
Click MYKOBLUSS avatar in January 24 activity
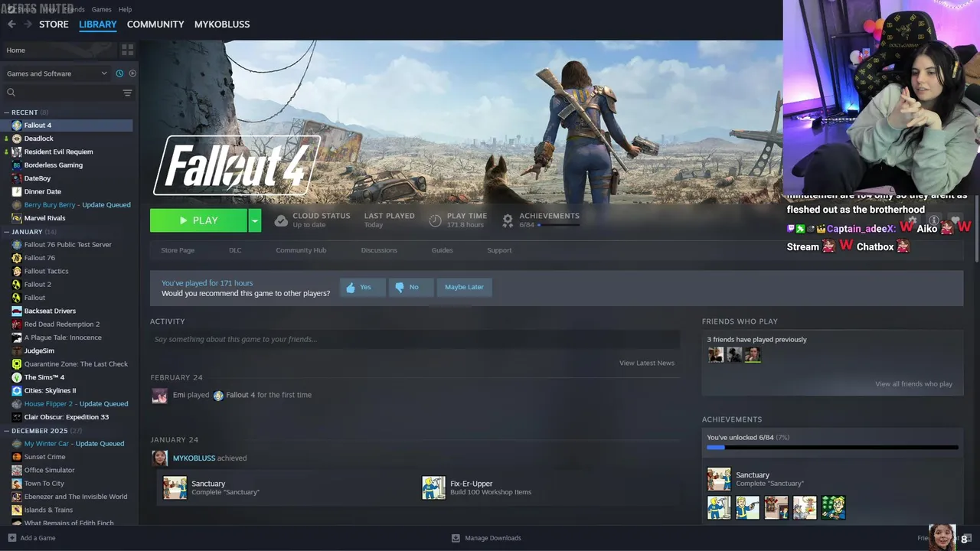tap(159, 458)
